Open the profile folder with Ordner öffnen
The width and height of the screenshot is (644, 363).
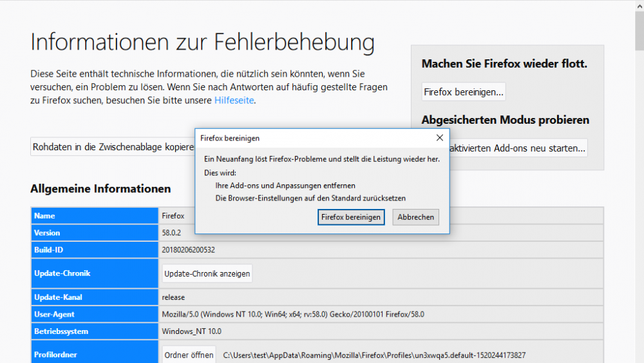pos(189,355)
